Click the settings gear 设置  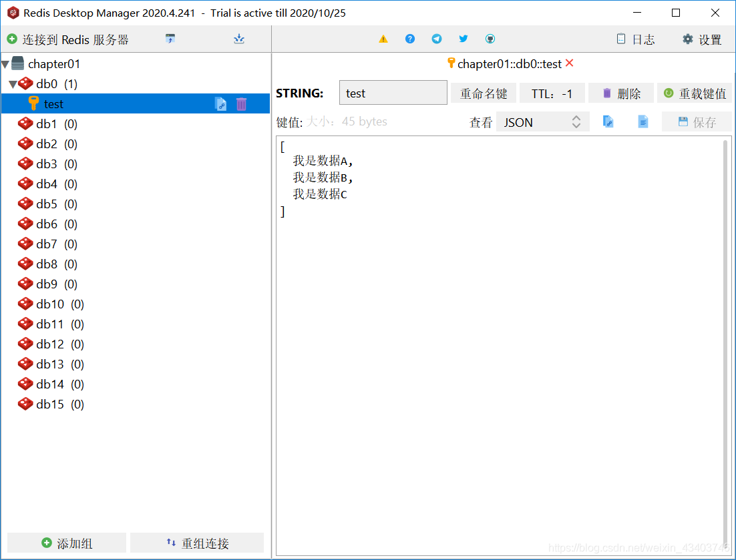[x=701, y=39]
